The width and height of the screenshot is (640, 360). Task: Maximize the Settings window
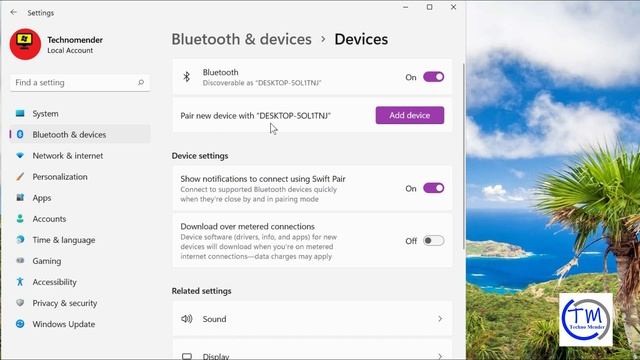click(x=429, y=7)
